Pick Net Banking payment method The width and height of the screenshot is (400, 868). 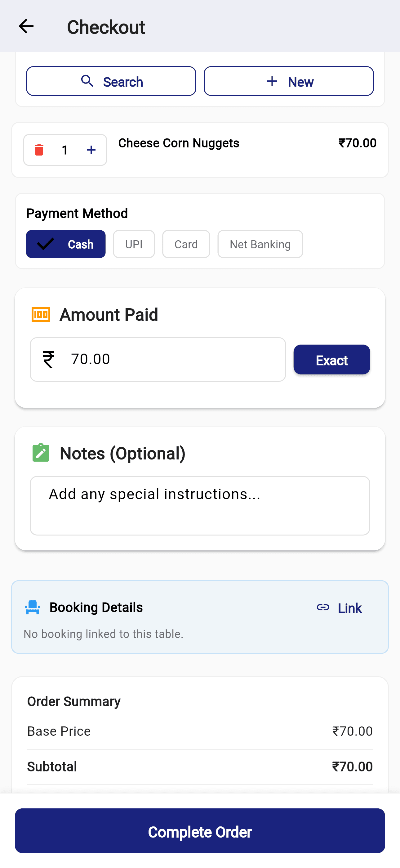(260, 244)
